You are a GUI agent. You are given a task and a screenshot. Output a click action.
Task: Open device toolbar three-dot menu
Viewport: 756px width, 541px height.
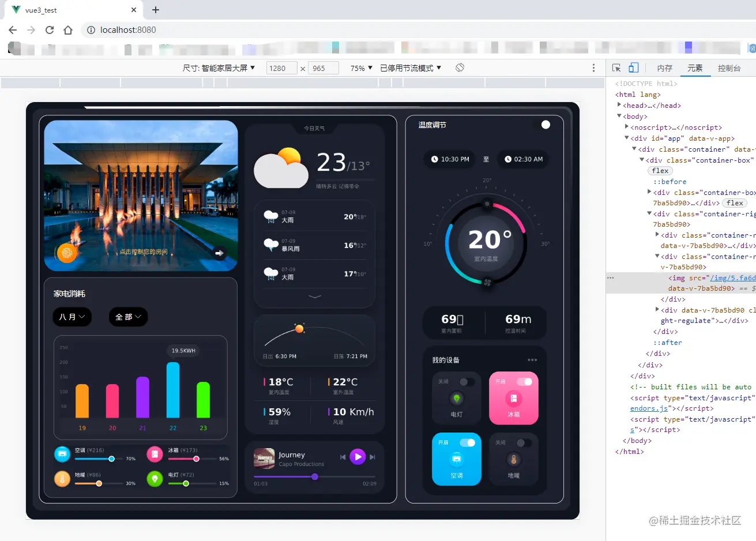(x=593, y=68)
